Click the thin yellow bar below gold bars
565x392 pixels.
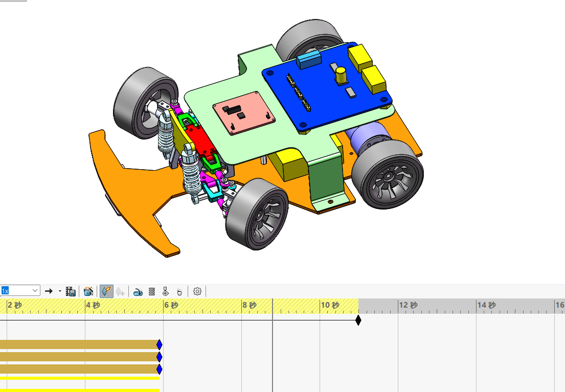point(80,378)
